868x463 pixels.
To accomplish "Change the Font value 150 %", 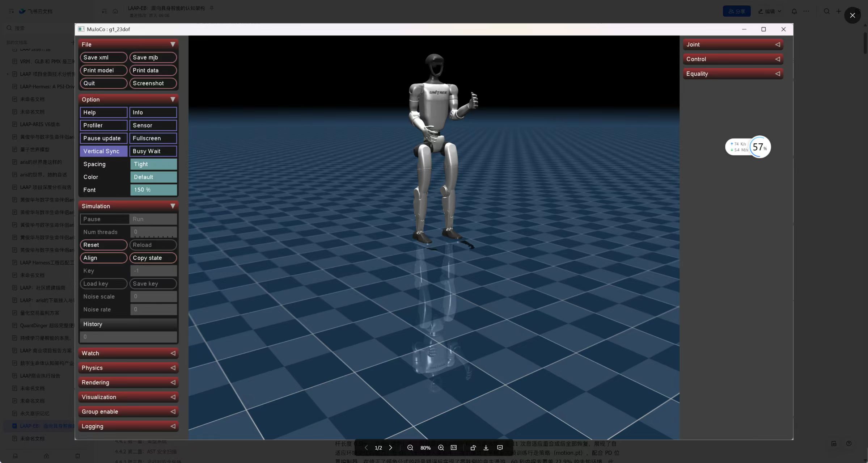I will click(153, 190).
